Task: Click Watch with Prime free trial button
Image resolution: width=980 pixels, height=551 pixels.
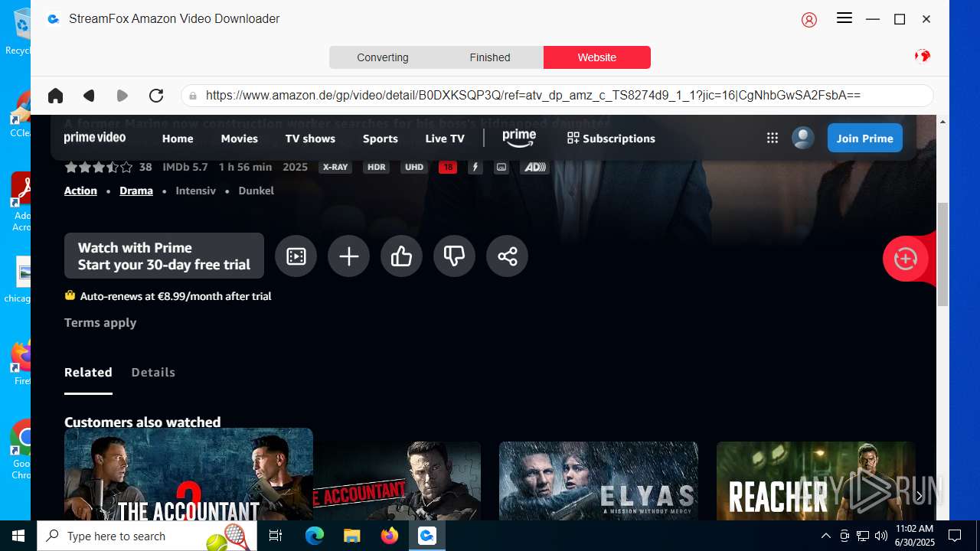Action: click(x=164, y=256)
